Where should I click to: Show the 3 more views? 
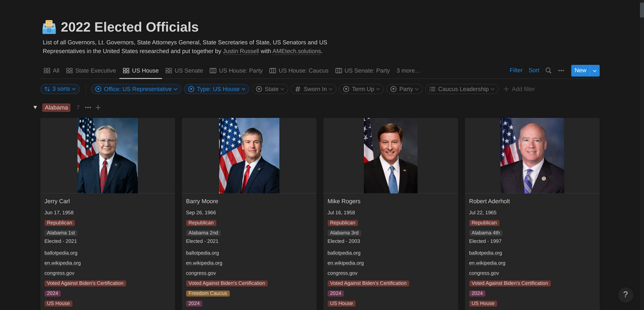408,71
